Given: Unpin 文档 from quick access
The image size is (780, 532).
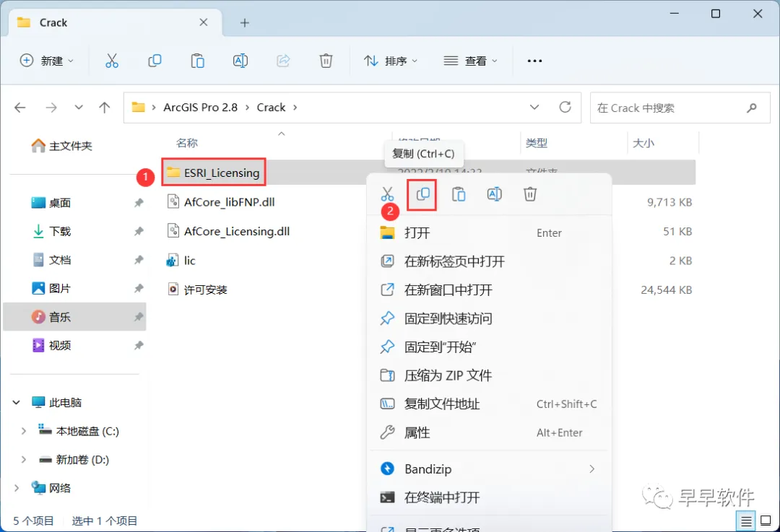Looking at the screenshot, I should click(x=139, y=260).
